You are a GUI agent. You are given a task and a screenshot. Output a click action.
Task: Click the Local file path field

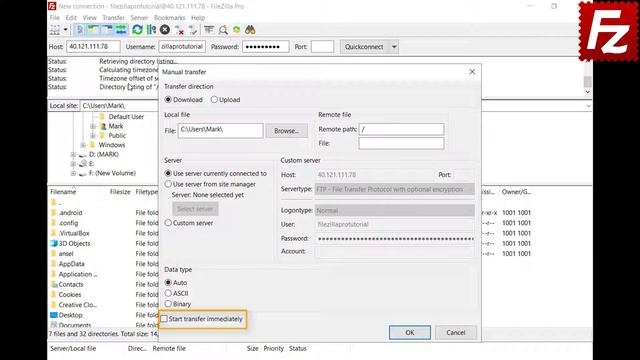220,131
